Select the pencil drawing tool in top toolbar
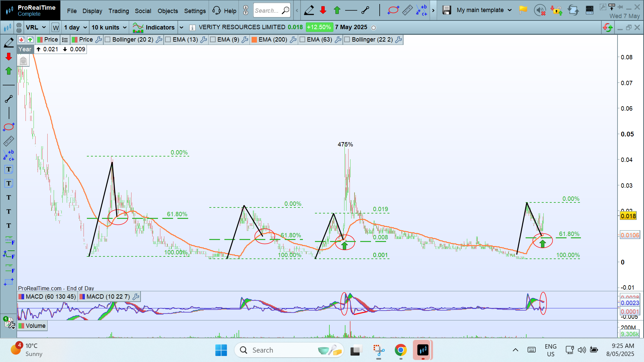This screenshot has height=362, width=644. pos(309,10)
